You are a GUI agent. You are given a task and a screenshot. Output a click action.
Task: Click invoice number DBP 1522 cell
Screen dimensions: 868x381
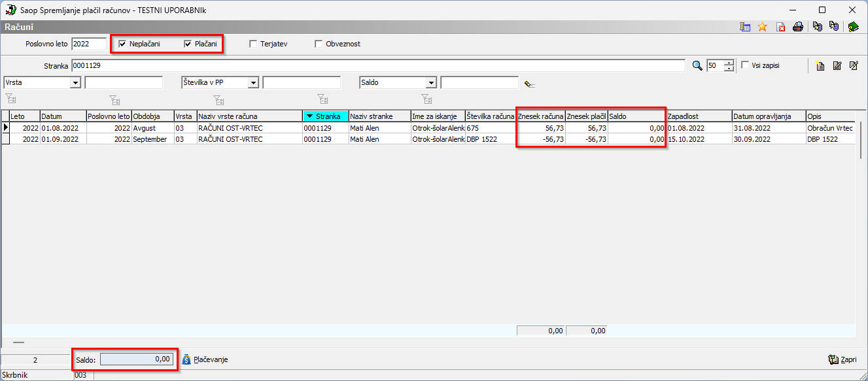[x=491, y=139]
